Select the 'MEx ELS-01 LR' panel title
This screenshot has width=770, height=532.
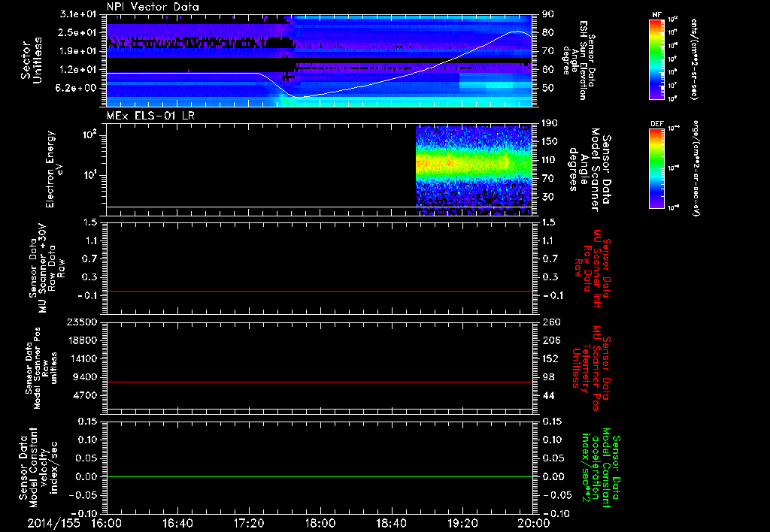(150, 116)
